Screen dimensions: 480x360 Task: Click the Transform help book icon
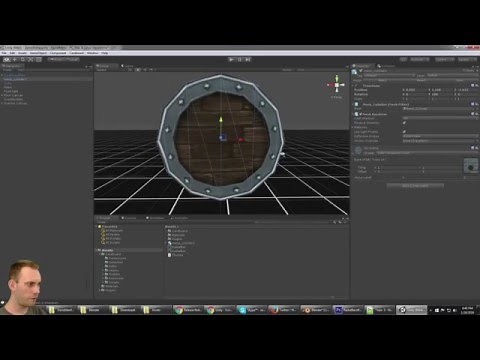(473, 86)
